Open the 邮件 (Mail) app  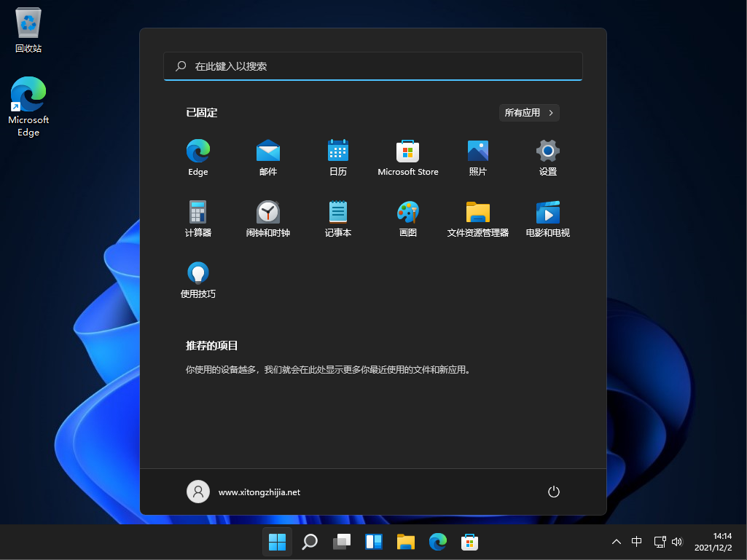(x=267, y=153)
